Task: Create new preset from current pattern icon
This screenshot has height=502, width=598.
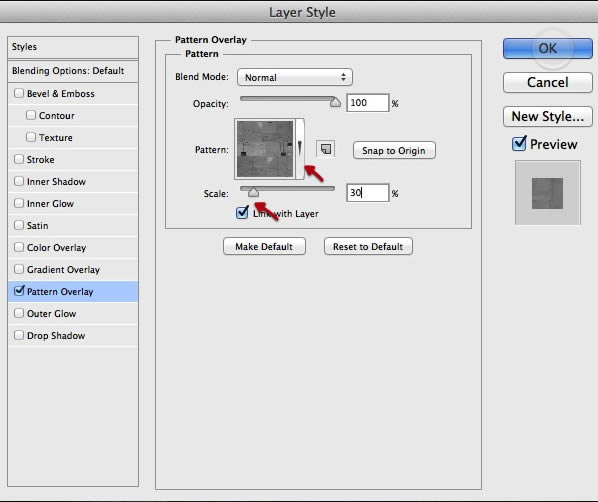Action: (326, 149)
